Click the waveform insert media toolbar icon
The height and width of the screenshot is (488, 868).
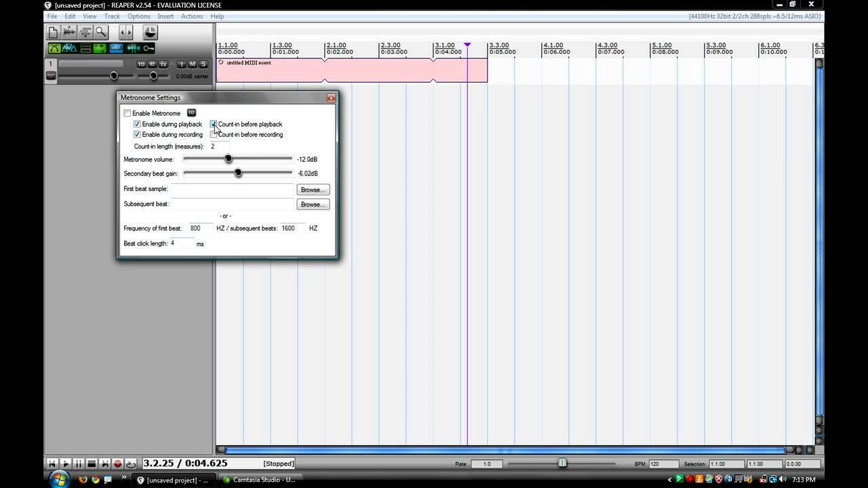69,32
